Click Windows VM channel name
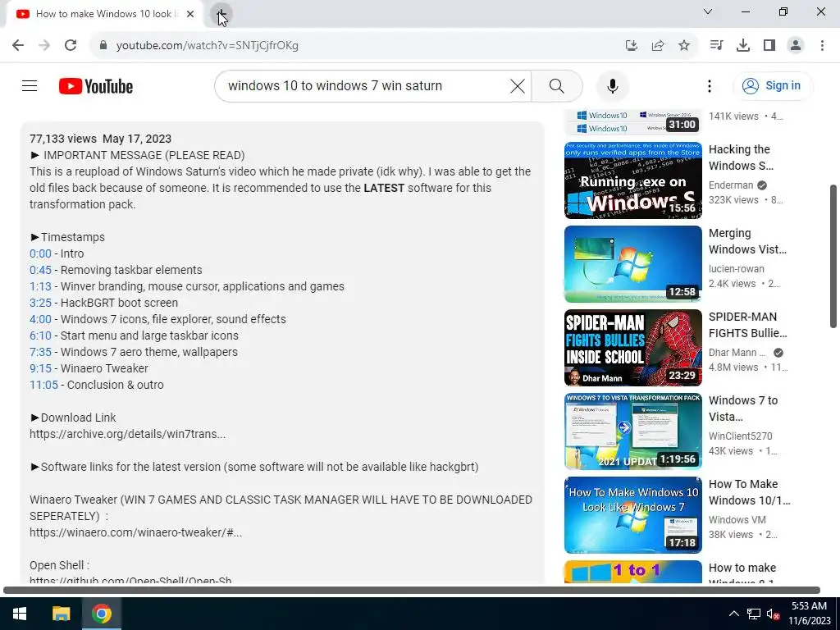The width and height of the screenshot is (840, 630). 737,519
